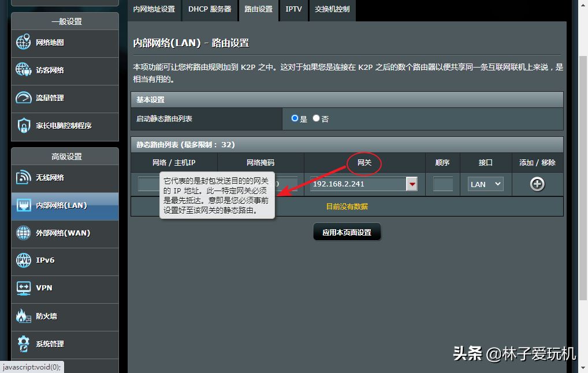This screenshot has height=373, width=588.
Task: Click the Network Map (网络地图) globe icon
Action: pyautogui.click(x=24, y=42)
